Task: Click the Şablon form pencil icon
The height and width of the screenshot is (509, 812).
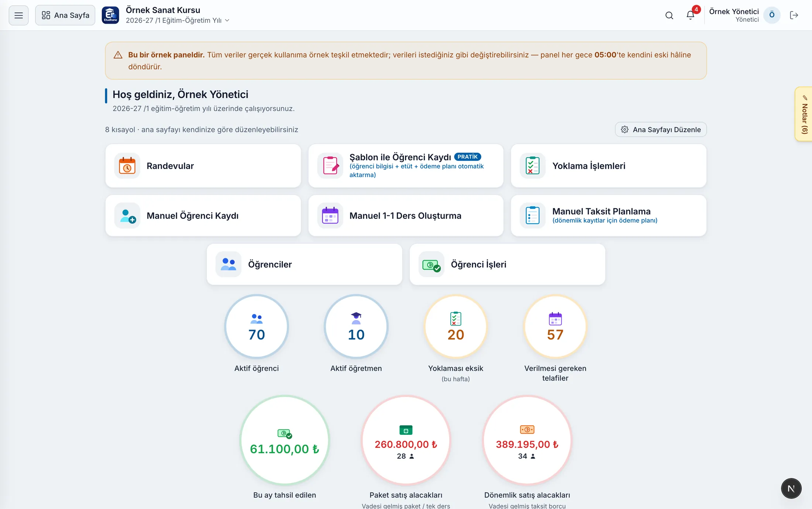Action: click(330, 166)
